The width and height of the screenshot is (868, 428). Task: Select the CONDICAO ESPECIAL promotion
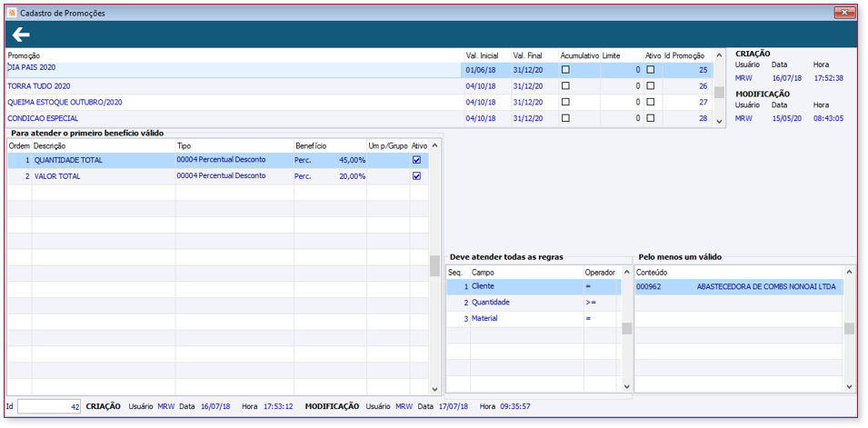pyautogui.click(x=360, y=118)
